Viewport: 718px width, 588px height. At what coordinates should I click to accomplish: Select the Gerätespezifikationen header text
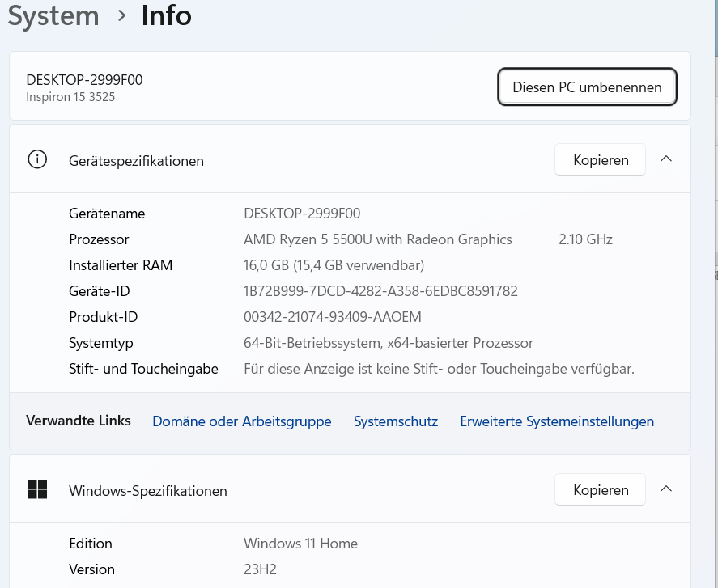click(x=136, y=161)
